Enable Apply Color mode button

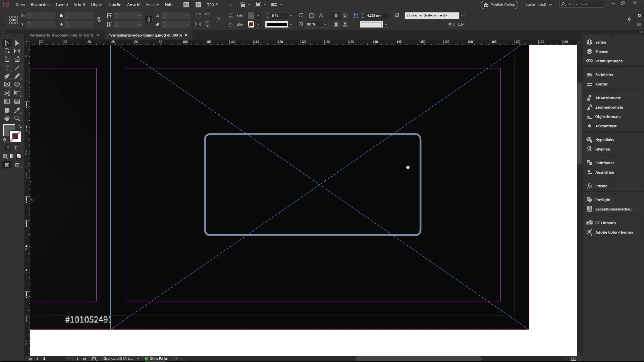tap(5, 156)
